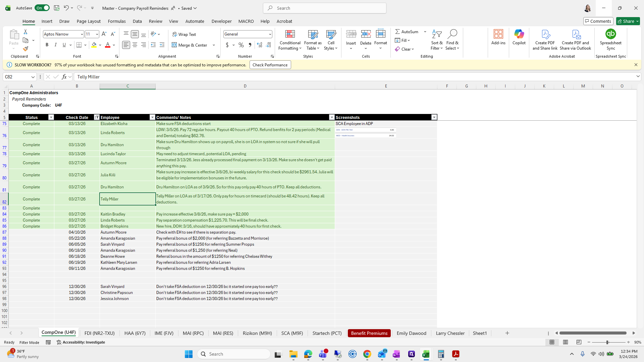This screenshot has height=362, width=644.
Task: Click the yellow fill color swatch
Action: (94, 45)
